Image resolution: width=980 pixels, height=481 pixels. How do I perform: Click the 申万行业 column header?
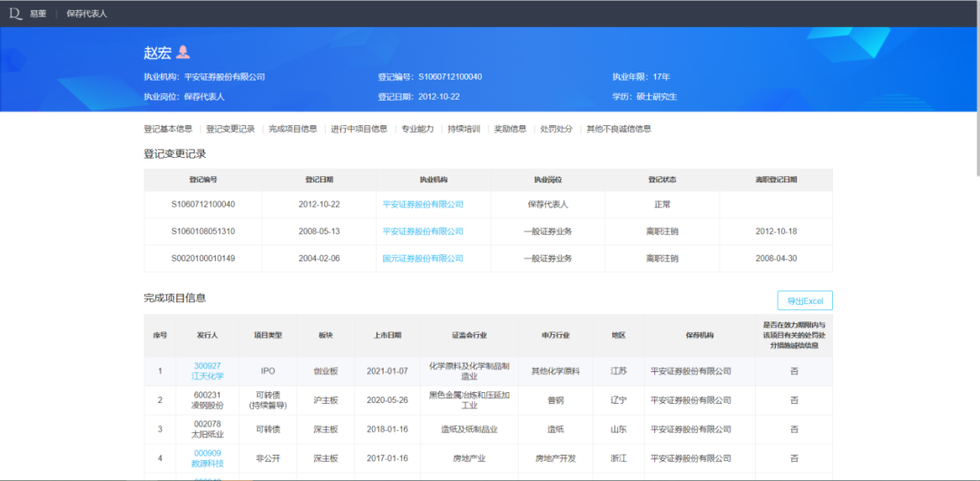point(555,335)
